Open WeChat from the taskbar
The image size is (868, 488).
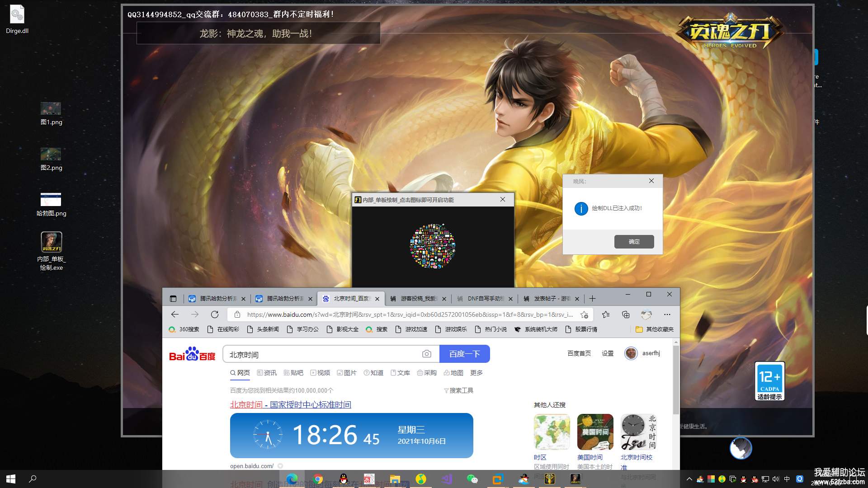[472, 479]
